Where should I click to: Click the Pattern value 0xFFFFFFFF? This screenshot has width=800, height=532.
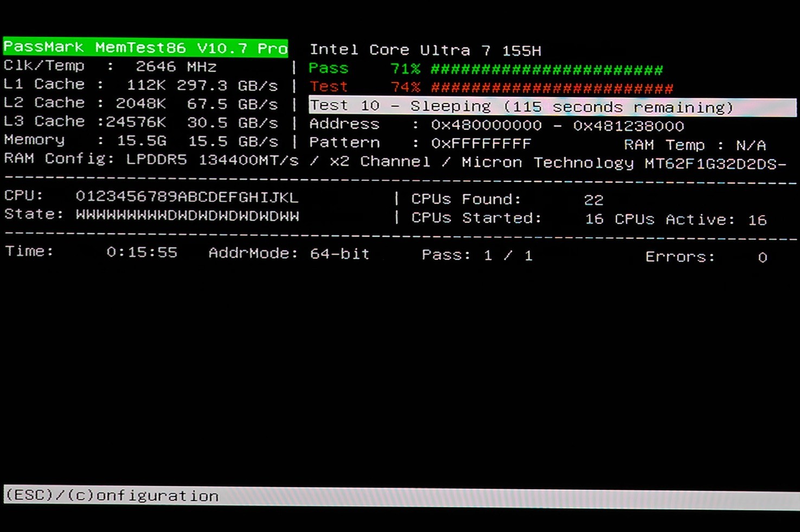click(481, 144)
